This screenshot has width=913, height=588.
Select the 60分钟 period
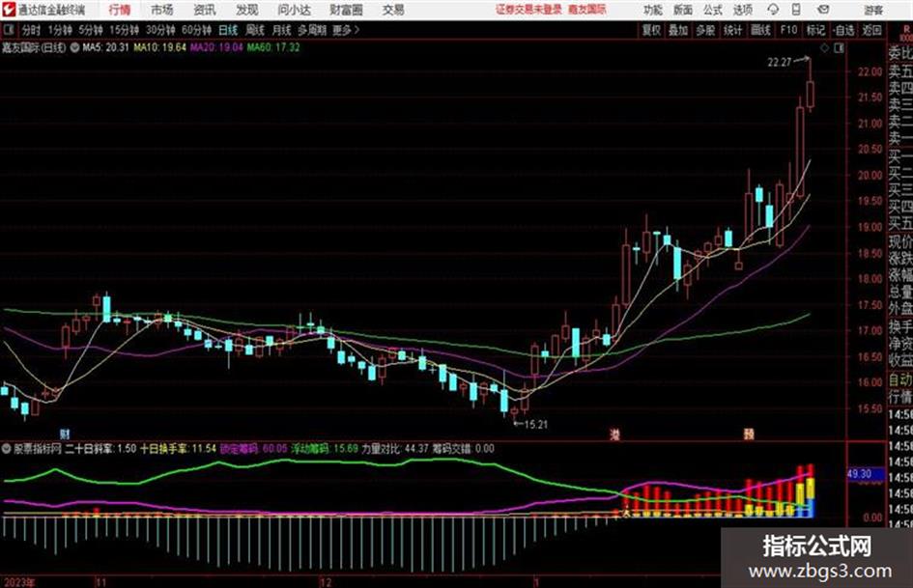point(196,30)
